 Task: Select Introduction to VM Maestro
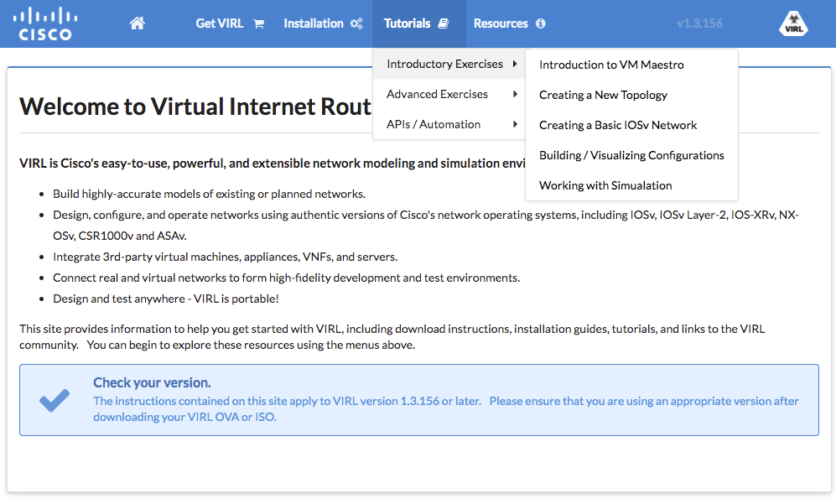click(611, 65)
